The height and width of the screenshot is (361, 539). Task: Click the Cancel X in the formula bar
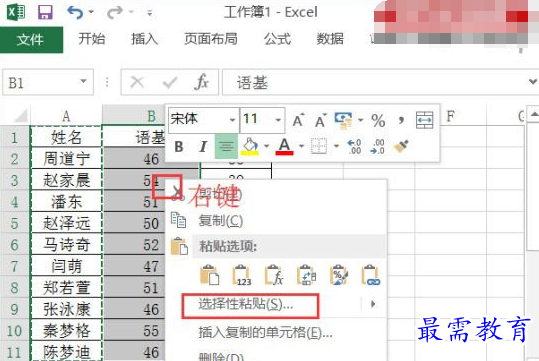point(137,82)
